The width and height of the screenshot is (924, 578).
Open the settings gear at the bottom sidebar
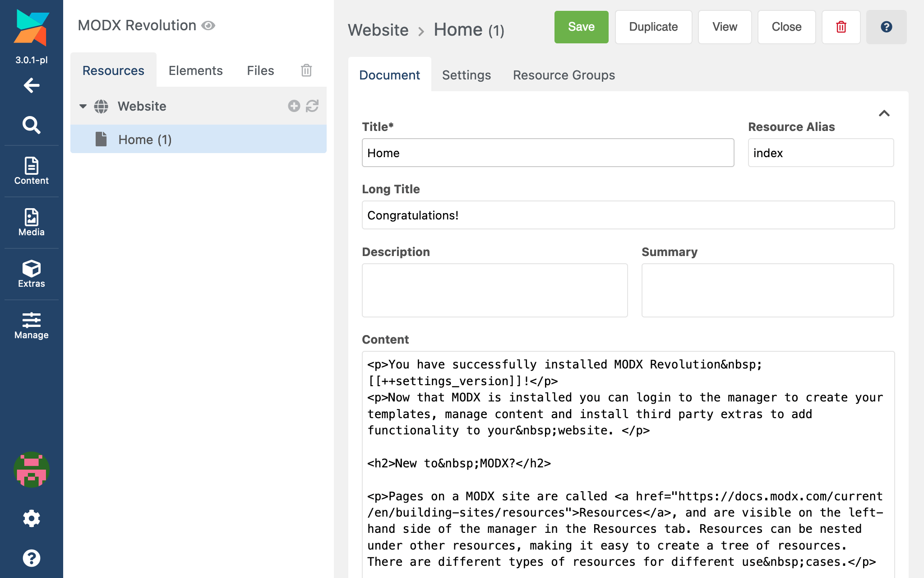(31, 518)
